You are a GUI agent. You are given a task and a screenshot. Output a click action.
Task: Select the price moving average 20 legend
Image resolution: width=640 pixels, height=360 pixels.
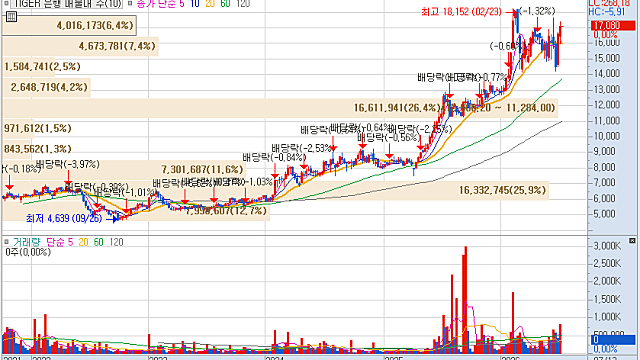coord(210,4)
